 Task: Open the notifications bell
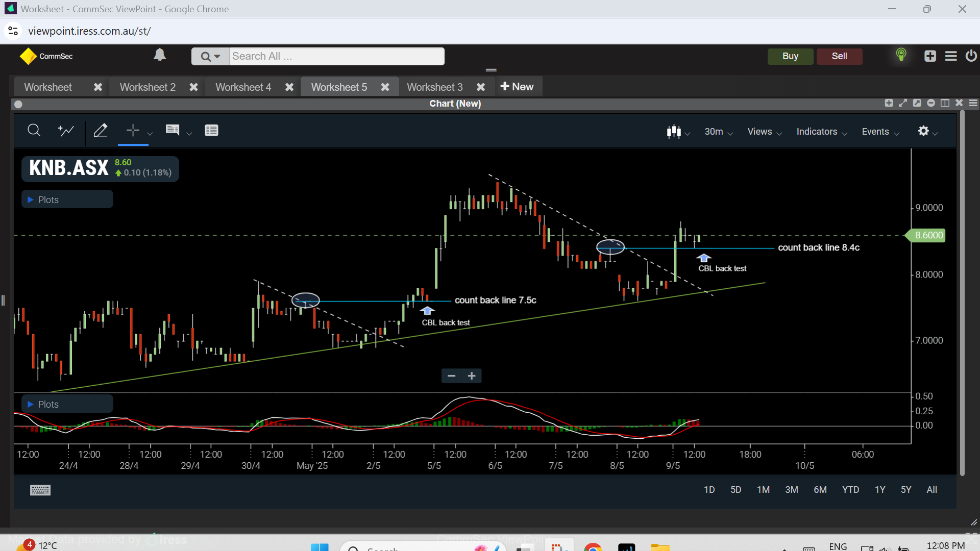pyautogui.click(x=160, y=55)
